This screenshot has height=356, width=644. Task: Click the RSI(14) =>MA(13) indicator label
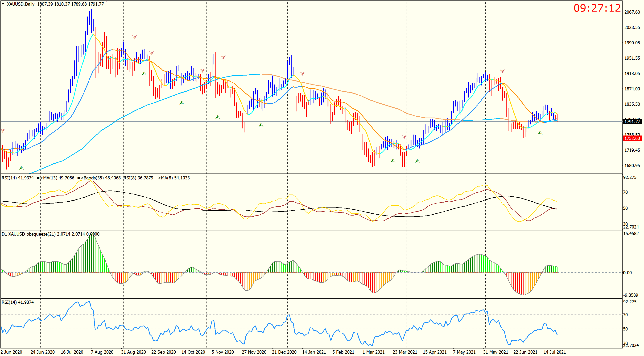[x=37, y=178]
